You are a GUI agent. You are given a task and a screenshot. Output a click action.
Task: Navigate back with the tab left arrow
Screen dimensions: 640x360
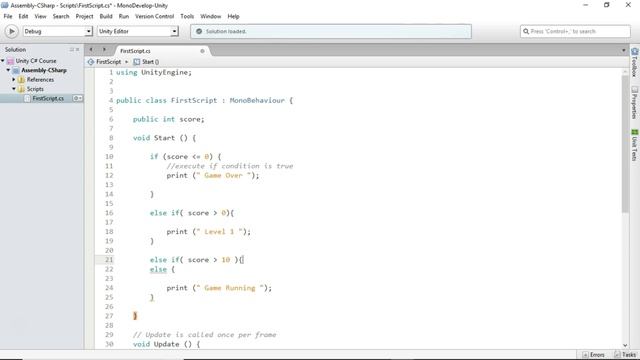point(91,50)
